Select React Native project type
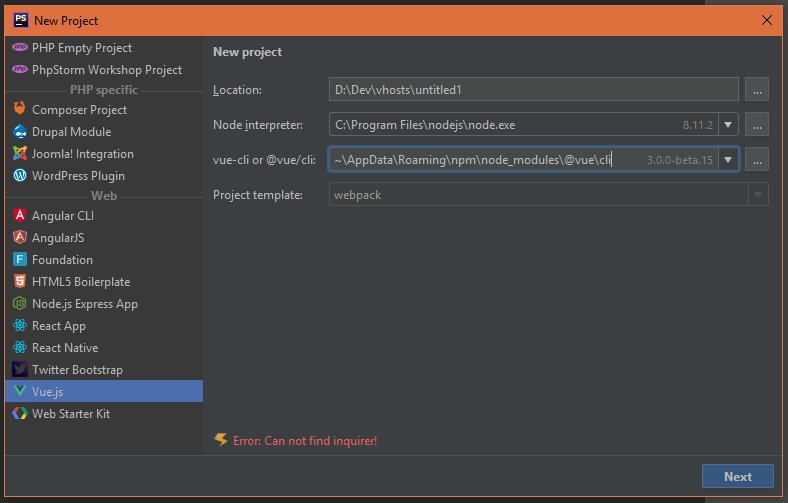This screenshot has width=788, height=503. (104, 348)
